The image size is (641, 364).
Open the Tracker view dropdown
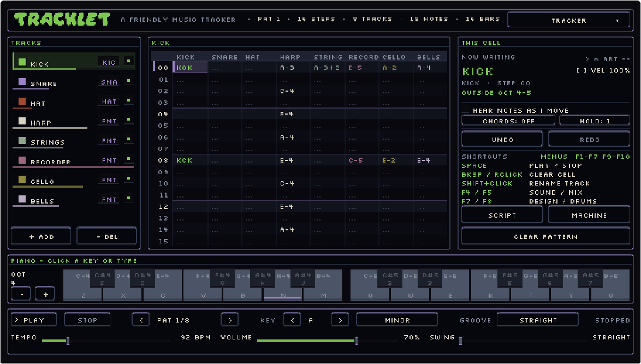(568, 20)
